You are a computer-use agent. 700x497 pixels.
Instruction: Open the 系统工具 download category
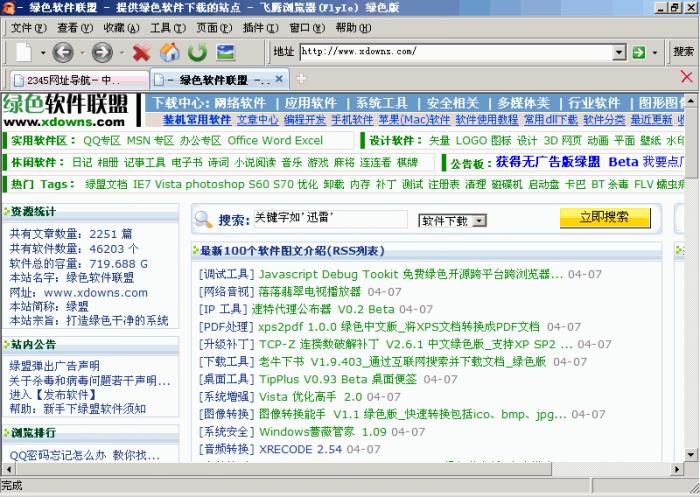pyautogui.click(x=382, y=103)
